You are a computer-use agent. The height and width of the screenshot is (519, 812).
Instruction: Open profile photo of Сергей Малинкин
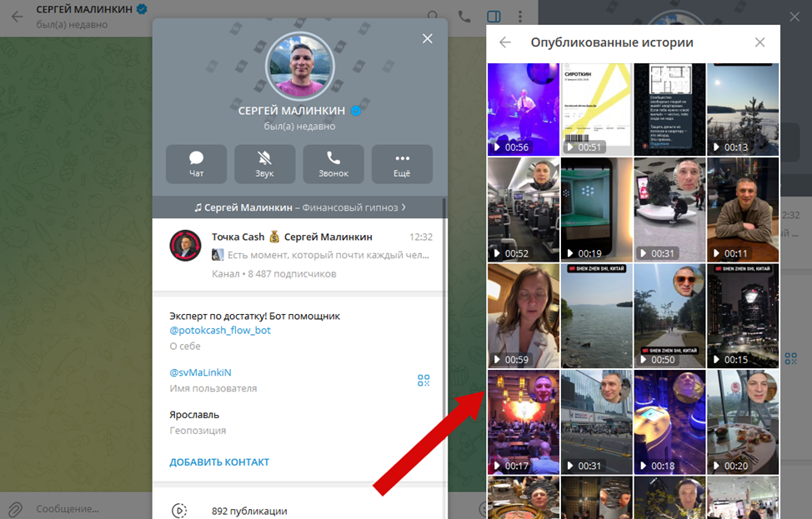[300, 67]
